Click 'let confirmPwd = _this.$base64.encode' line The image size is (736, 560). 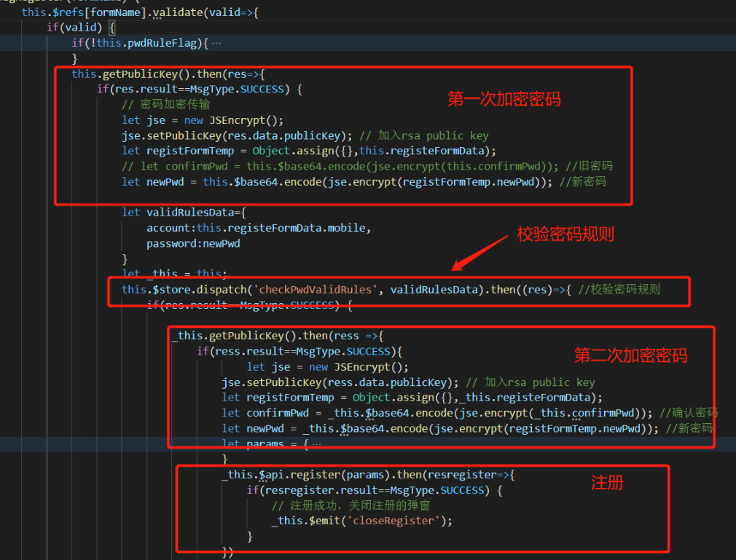coord(437,413)
